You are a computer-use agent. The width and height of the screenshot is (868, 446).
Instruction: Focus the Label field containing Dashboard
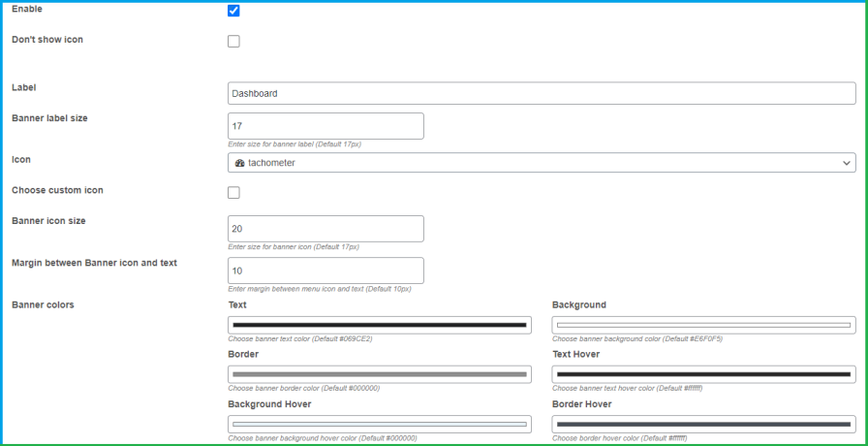point(542,94)
